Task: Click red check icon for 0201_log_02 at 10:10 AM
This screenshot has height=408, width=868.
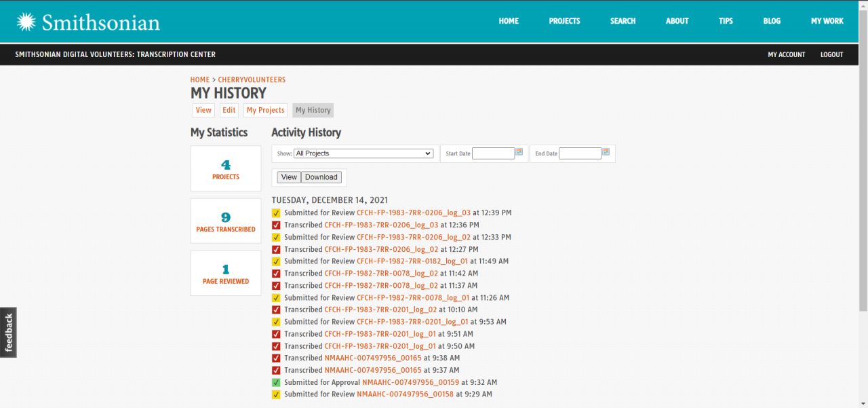Action: 276,310
